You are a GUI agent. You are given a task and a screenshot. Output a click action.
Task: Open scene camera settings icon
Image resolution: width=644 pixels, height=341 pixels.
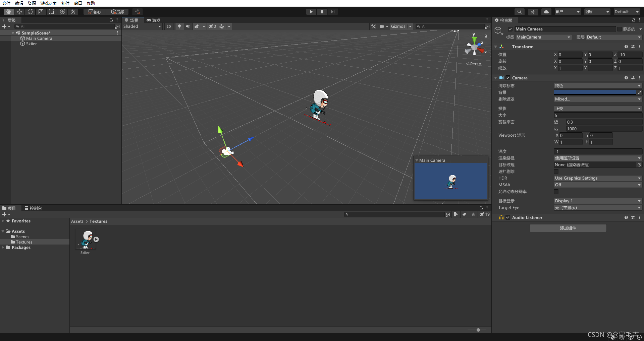point(382,26)
